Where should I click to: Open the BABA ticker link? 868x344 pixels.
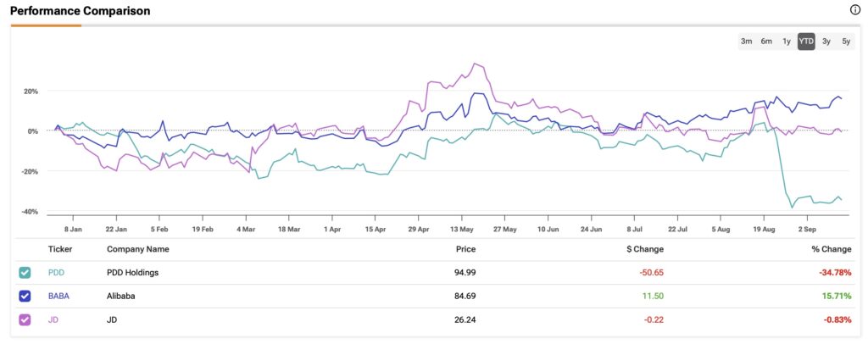click(58, 296)
